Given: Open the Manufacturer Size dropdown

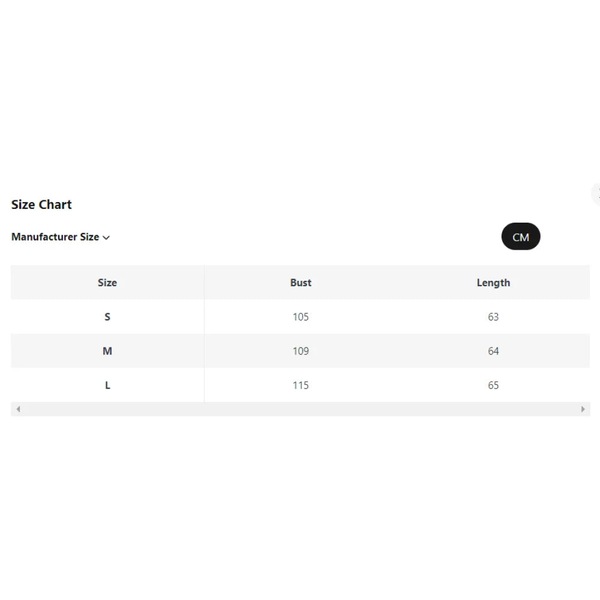Looking at the screenshot, I should pyautogui.click(x=60, y=237).
